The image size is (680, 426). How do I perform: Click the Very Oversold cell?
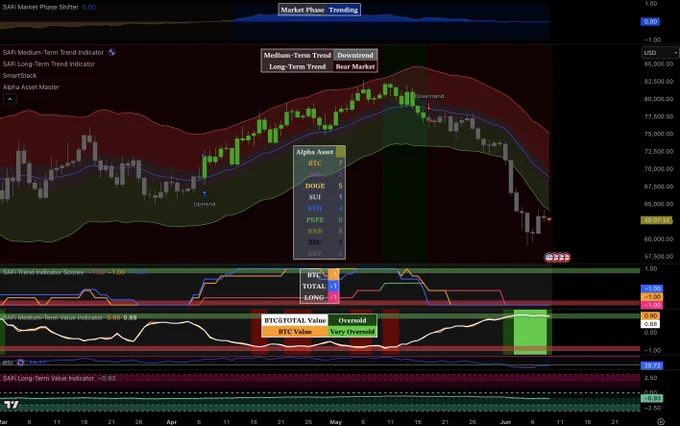tap(352, 331)
